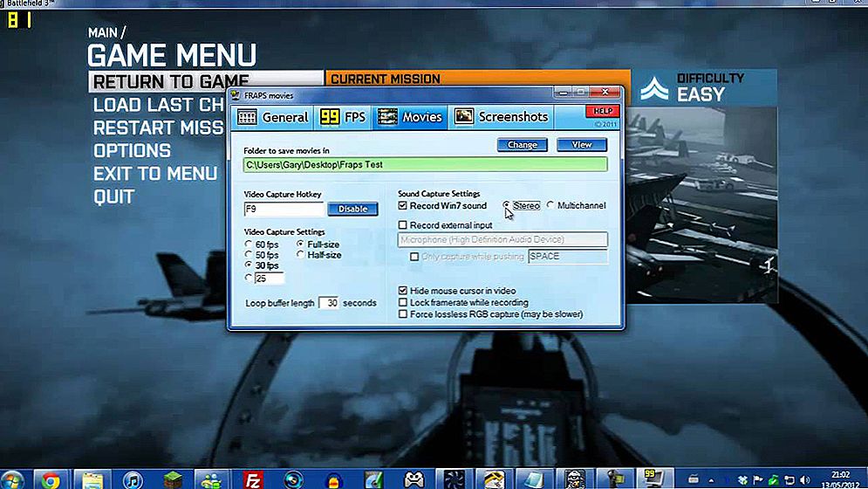Click the pirate skull taskbar icon
Viewport: 868px width, 489px height.
point(575,480)
